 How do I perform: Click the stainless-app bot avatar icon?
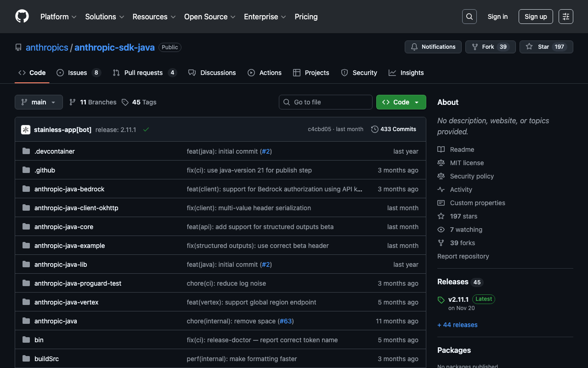click(x=26, y=130)
